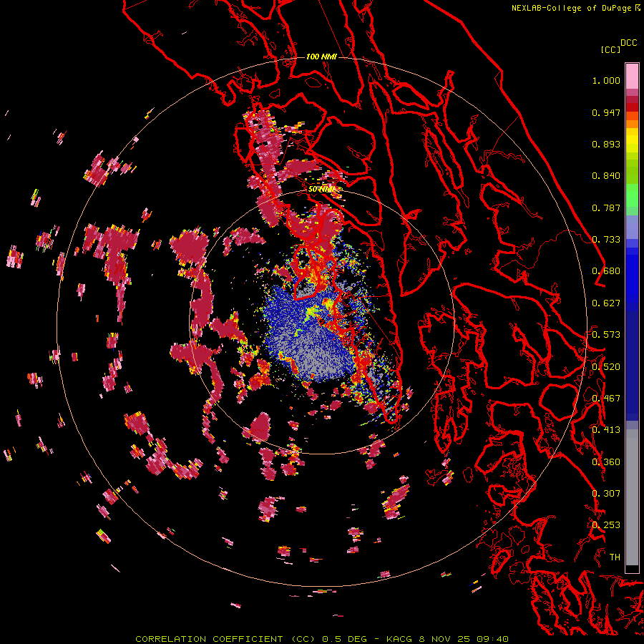Viewport: 644px width, 644px height.
Task: Click the 0.360 value on color scale
Action: 606,462
